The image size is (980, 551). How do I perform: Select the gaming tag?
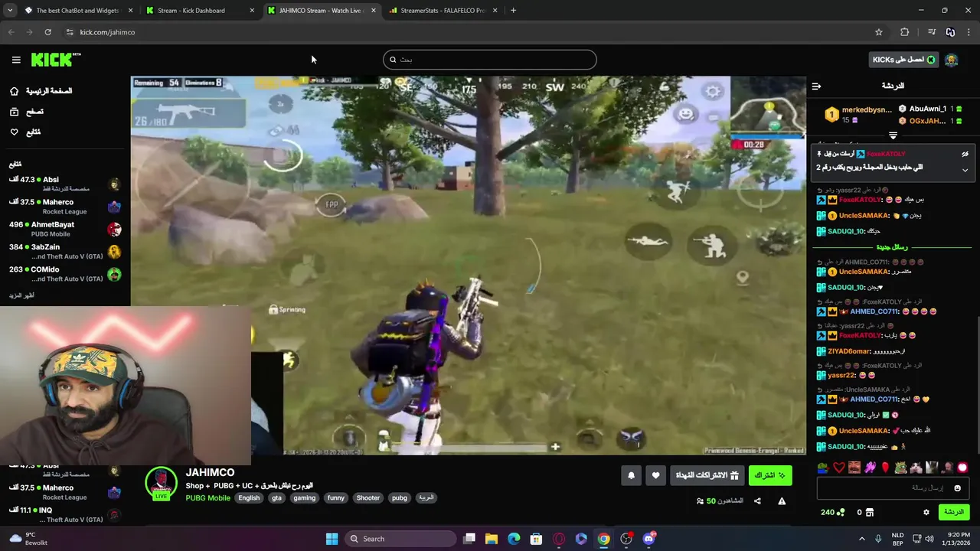(x=304, y=498)
